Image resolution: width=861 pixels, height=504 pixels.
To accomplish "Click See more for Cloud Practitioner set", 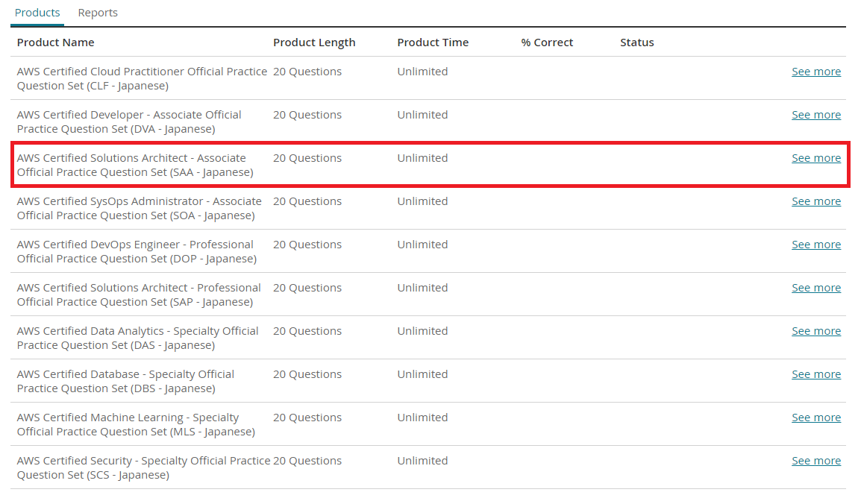I will (x=815, y=72).
